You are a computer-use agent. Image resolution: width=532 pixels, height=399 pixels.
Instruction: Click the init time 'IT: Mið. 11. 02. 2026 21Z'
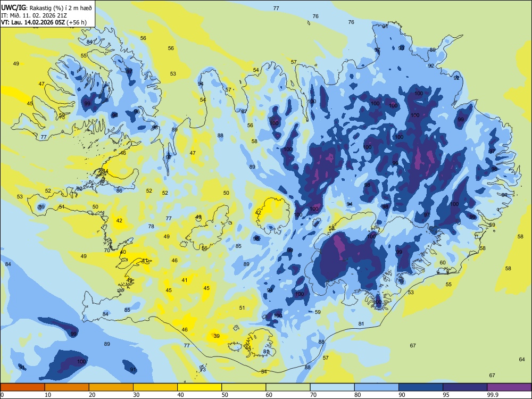[x=34, y=15]
